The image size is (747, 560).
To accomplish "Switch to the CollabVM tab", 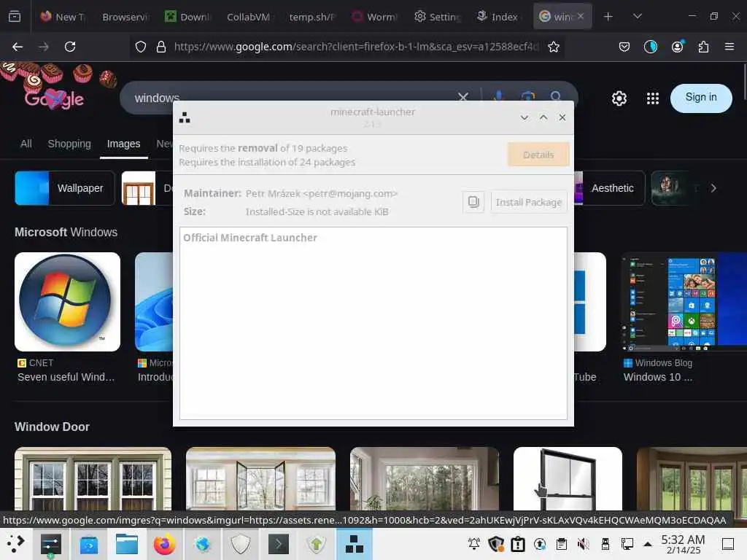I will tap(248, 17).
